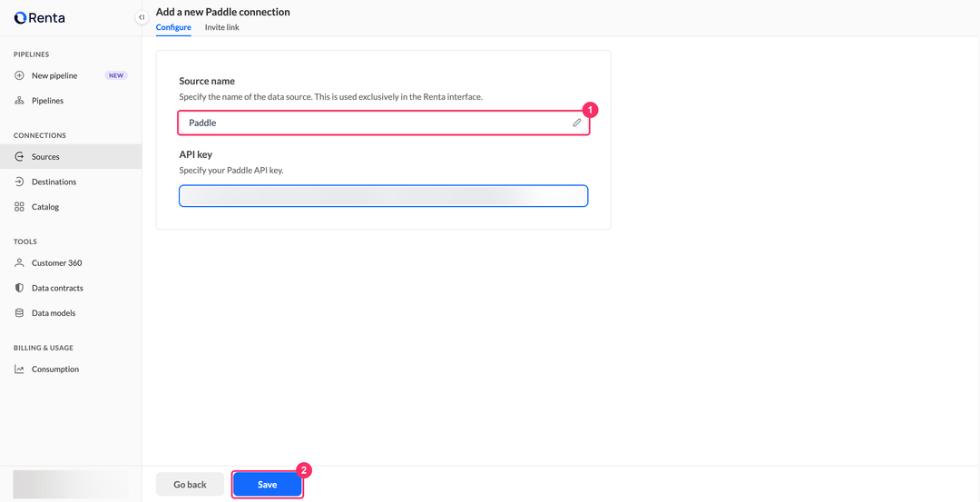Open Customer 360 tool
The width and height of the screenshot is (980, 502).
coord(71,263)
